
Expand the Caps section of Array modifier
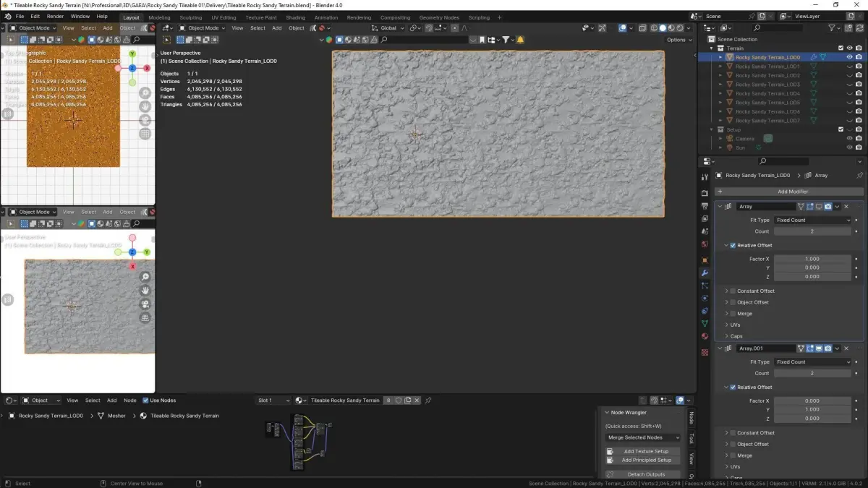[726, 336]
